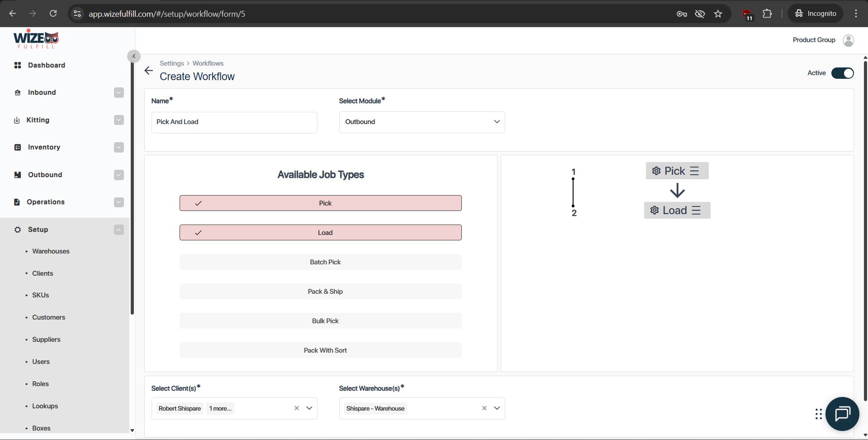This screenshot has height=440, width=868.
Task: Open settings gear on Load step
Action: pos(655,210)
